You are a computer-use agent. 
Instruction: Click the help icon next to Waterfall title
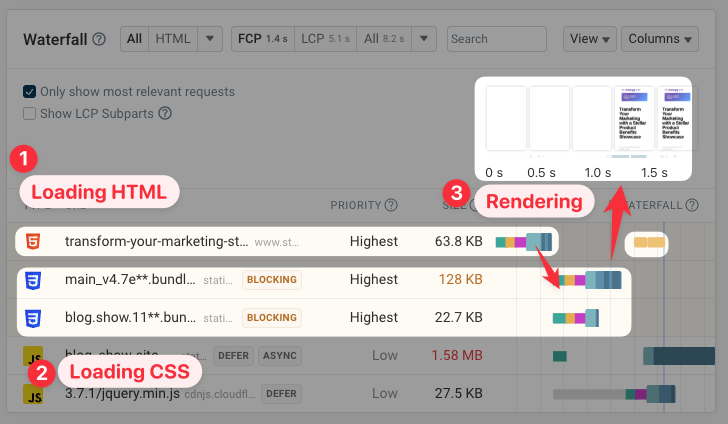99,40
